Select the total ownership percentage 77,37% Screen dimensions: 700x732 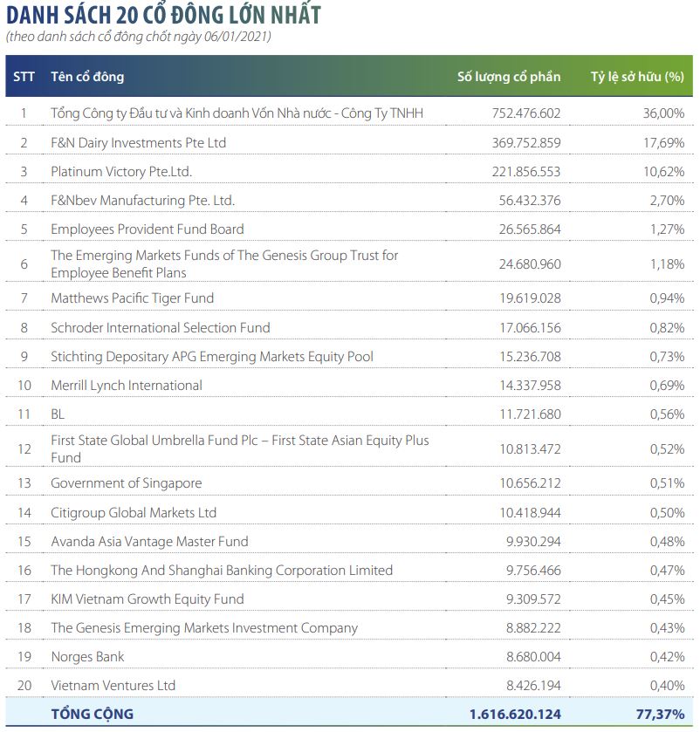coord(659,714)
